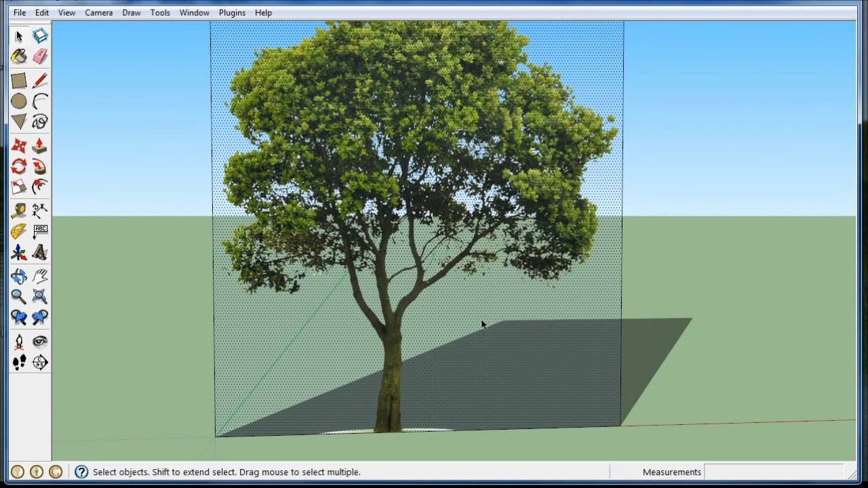Click the tree trunk in the viewport
868x488 pixels.
pyautogui.click(x=389, y=380)
